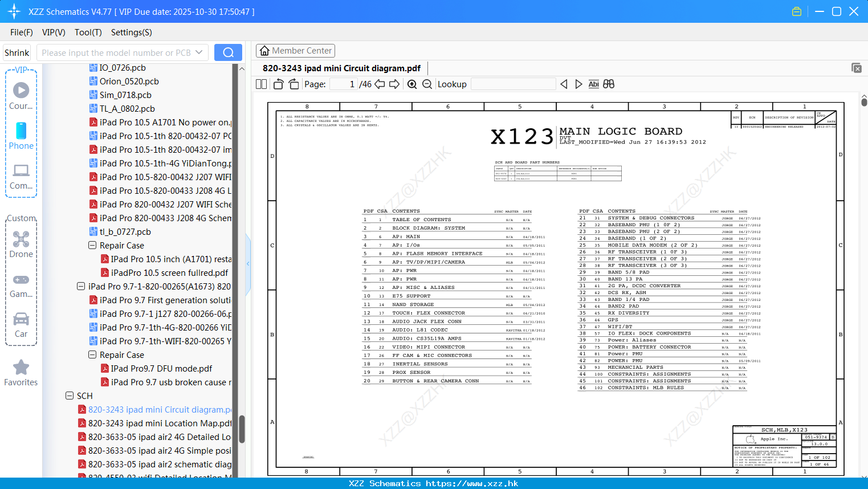Select the Computer category icon
The width and height of the screenshot is (868, 489).
pyautogui.click(x=21, y=176)
